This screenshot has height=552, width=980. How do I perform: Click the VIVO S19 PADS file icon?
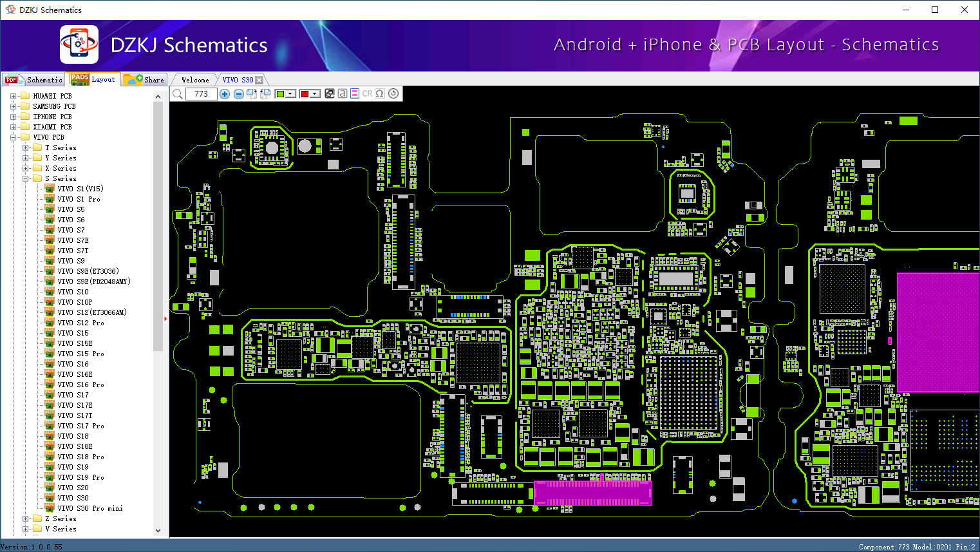coord(50,467)
